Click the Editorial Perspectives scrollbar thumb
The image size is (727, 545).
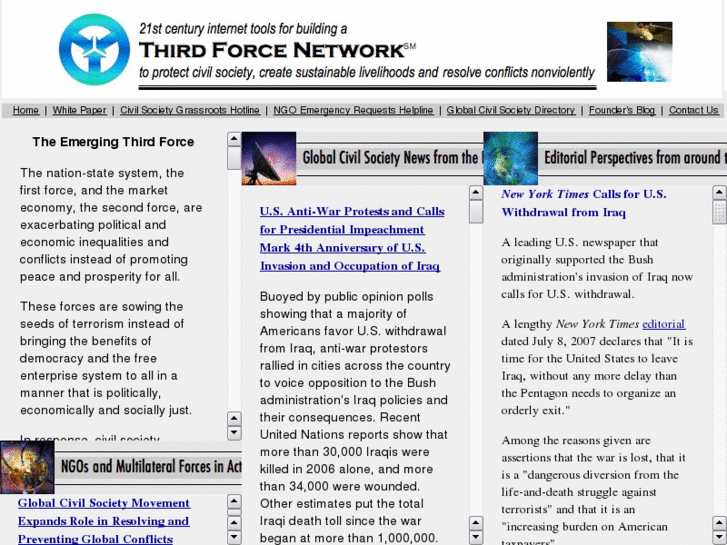719,212
